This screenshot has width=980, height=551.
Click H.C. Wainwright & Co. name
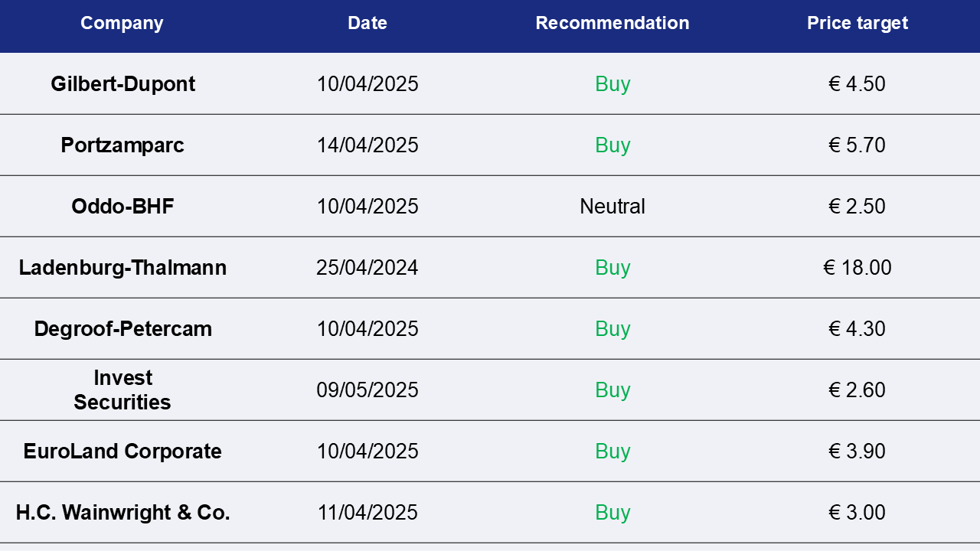[122, 512]
